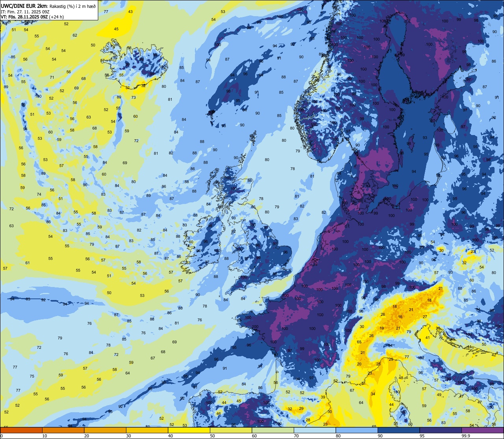Viewport: 504px width, 439px height.
Task: Click the legend tick label '70'
Action: pyautogui.click(x=296, y=436)
